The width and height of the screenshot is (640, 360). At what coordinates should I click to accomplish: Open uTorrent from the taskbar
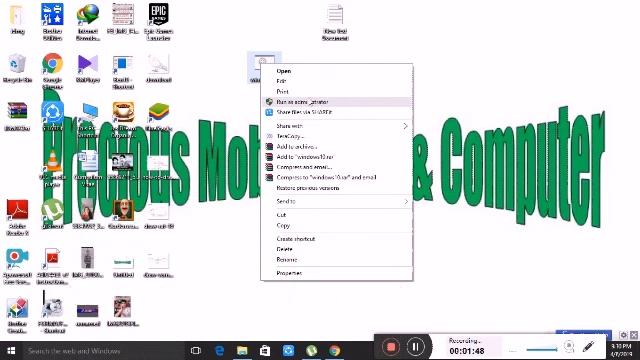pyautogui.click(x=311, y=351)
